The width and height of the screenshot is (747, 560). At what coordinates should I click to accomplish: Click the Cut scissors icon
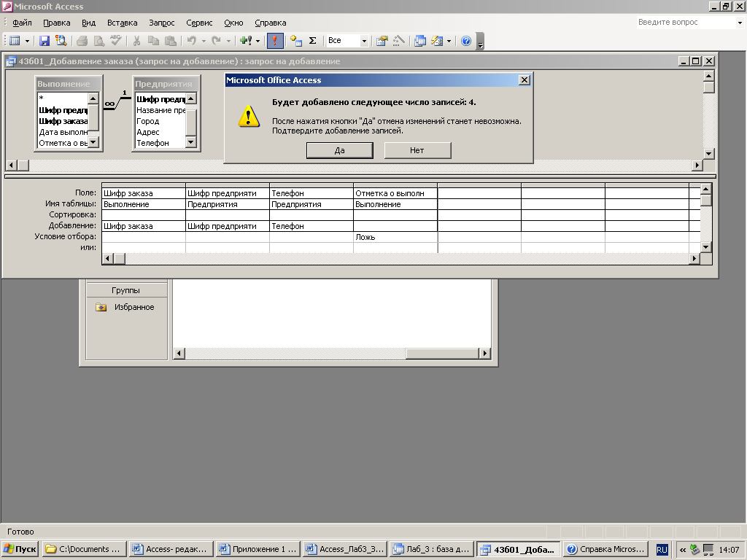136,41
